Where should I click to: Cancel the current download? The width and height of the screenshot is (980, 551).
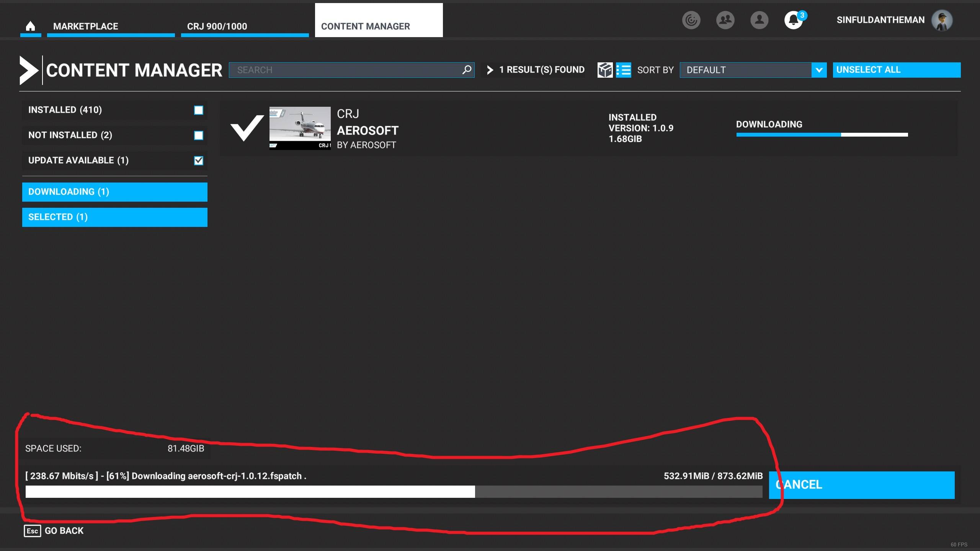(x=862, y=485)
